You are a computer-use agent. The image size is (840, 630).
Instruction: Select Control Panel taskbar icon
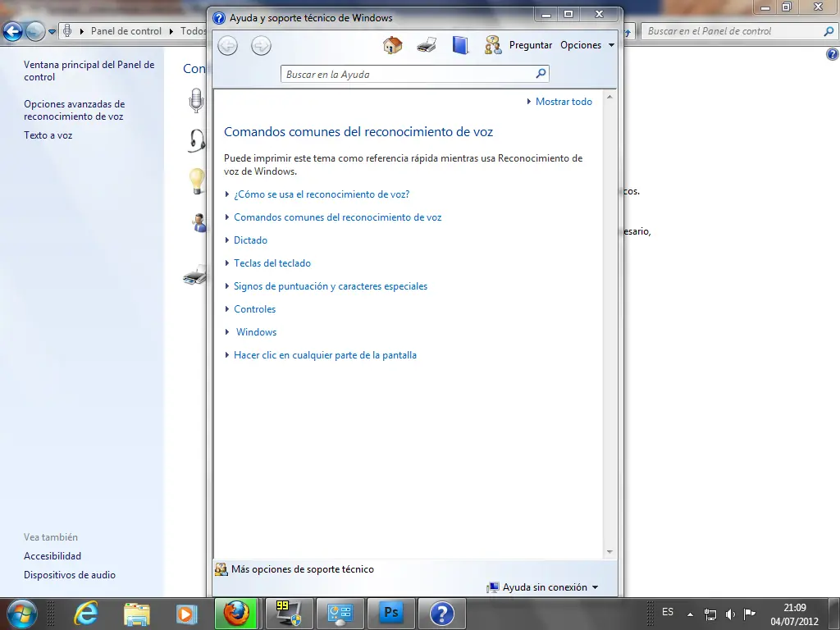click(x=340, y=614)
